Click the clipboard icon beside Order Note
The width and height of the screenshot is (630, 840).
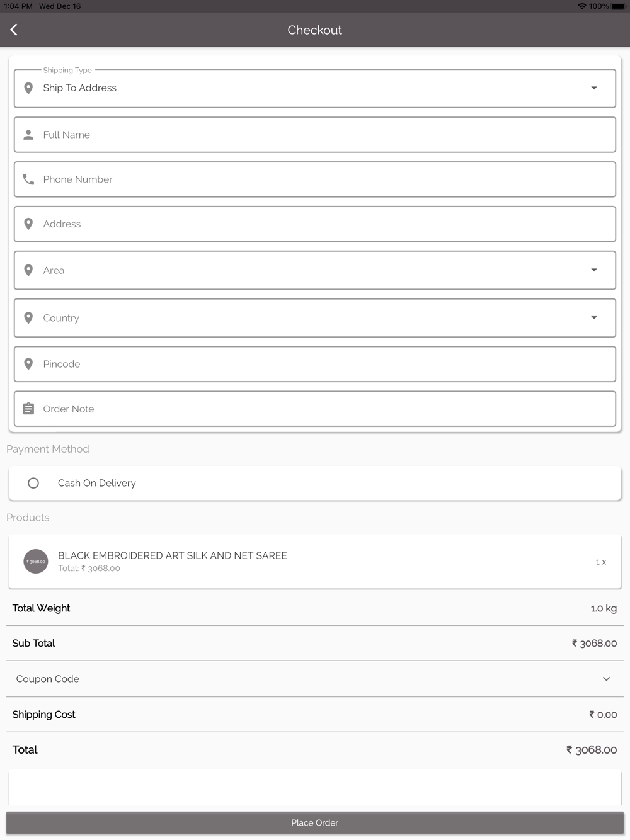coord(28,409)
